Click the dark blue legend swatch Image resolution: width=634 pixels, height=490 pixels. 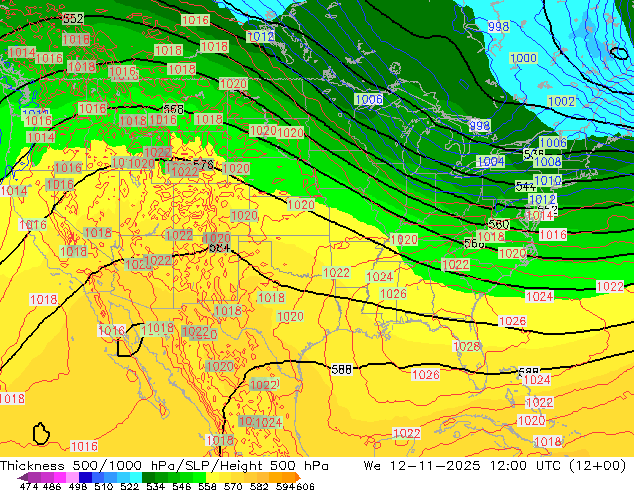85,477
